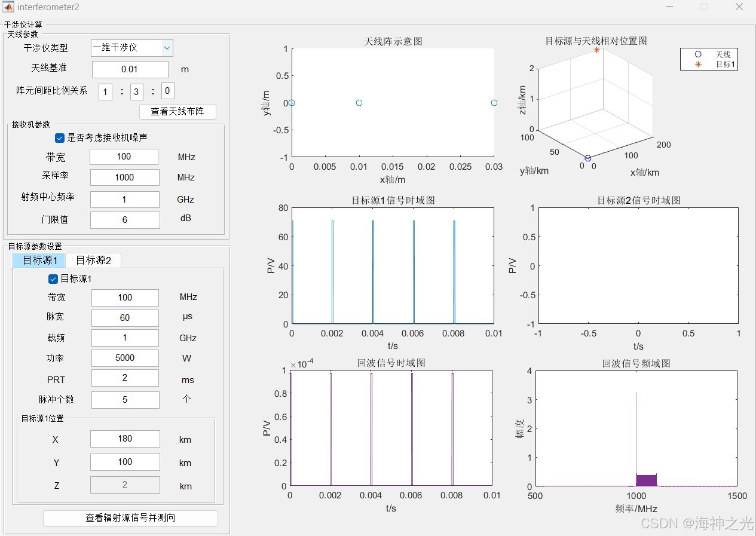The height and width of the screenshot is (536, 756).
Task: Click 目标源2信号时域图 plot title
Action: click(x=639, y=200)
